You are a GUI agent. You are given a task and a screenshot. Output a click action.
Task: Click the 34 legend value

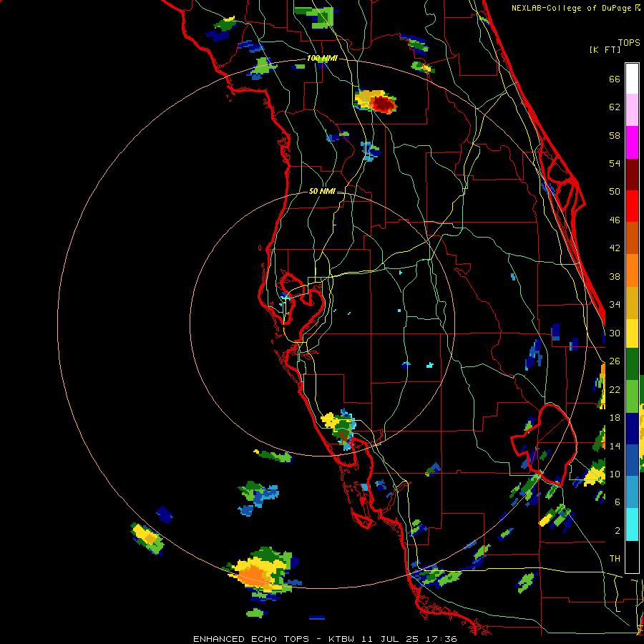coord(615,305)
